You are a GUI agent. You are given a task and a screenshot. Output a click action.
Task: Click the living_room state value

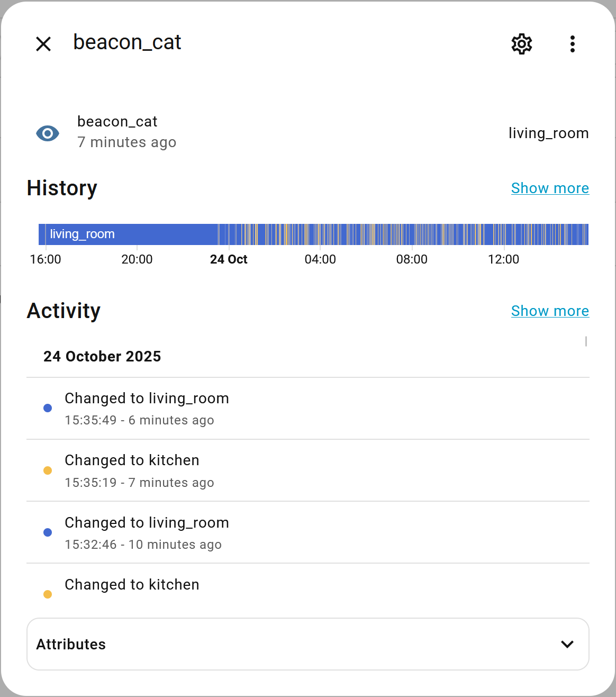pos(548,133)
